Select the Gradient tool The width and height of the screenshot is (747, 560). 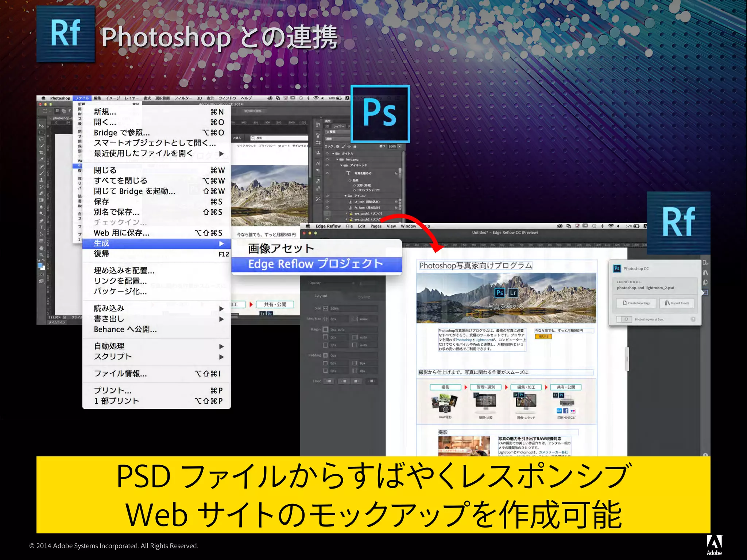point(41,200)
